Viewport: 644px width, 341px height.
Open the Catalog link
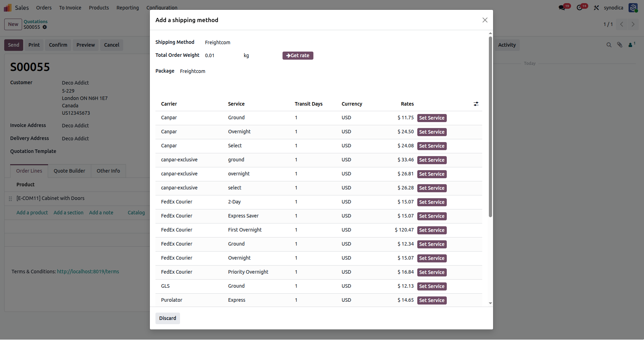[x=136, y=213]
